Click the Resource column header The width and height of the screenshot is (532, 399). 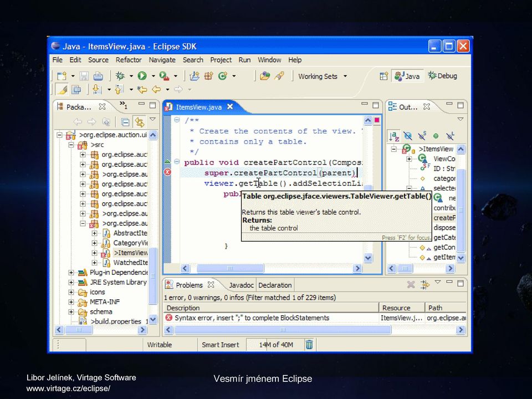pos(402,308)
